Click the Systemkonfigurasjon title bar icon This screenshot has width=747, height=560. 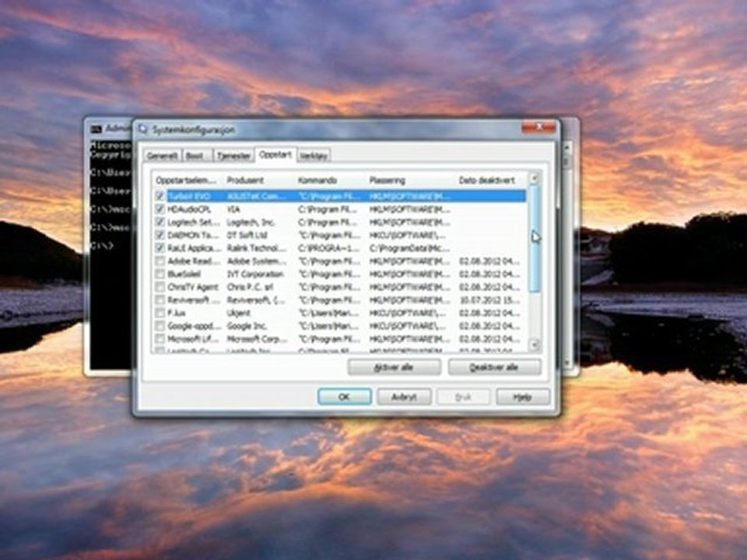(x=142, y=128)
